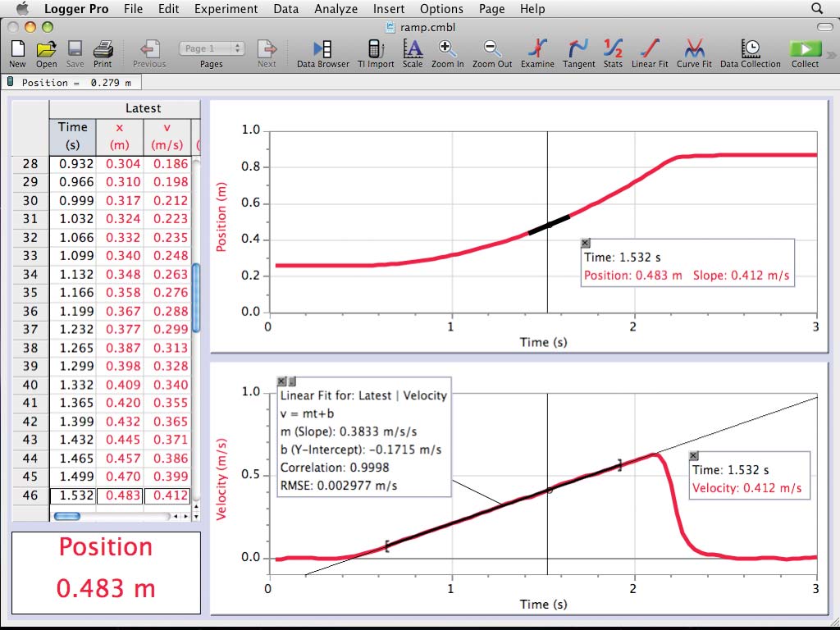
Task: Open the Page 1 pages dropdown
Action: (212, 48)
